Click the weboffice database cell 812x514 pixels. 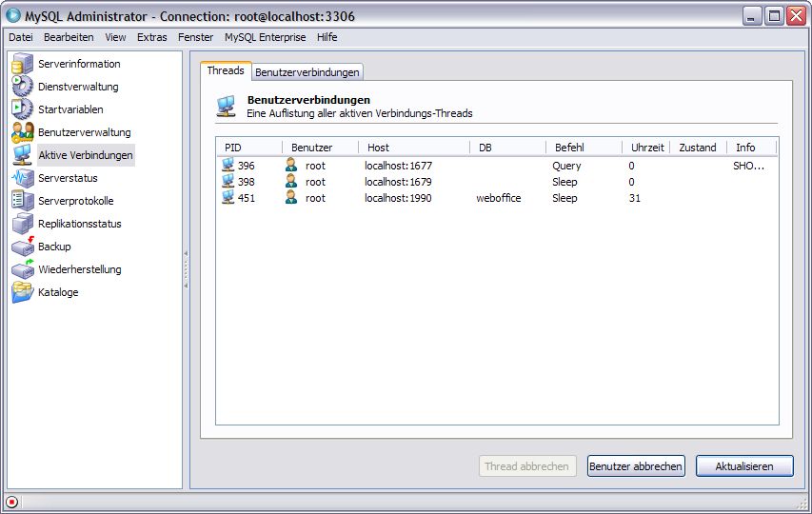pyautogui.click(x=499, y=197)
